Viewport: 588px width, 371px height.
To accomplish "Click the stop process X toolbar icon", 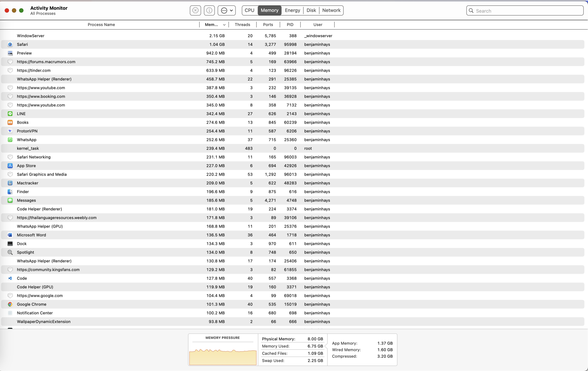I will [x=195, y=11].
